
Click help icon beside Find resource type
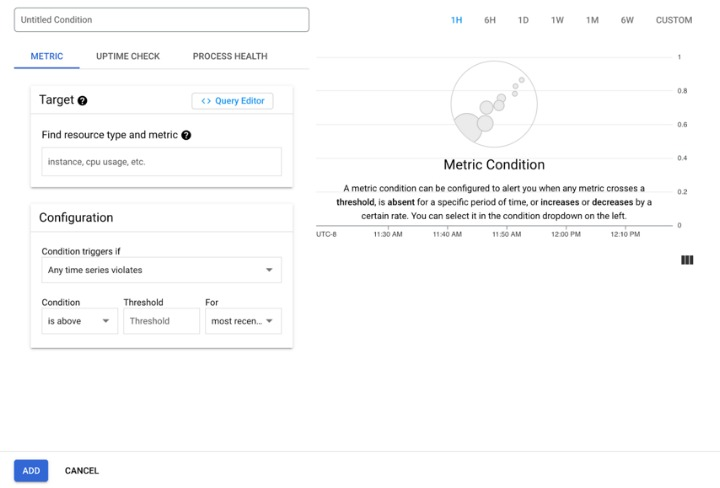tap(186, 135)
